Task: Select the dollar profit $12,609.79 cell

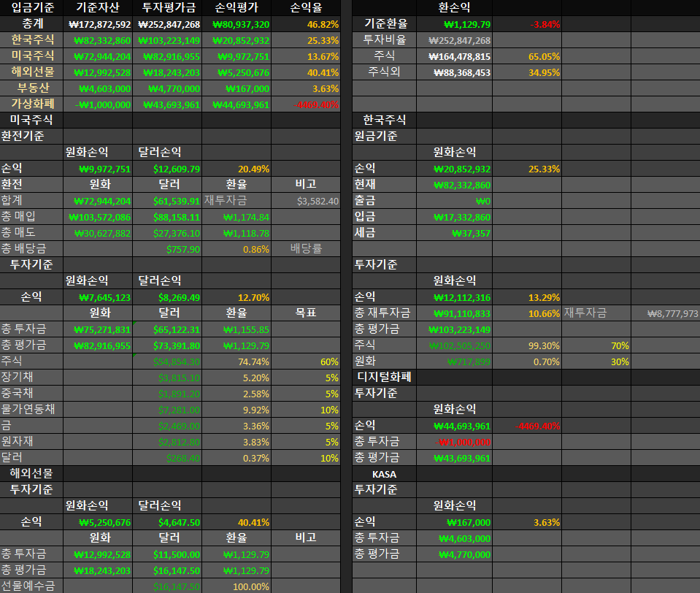Action: coord(167,169)
